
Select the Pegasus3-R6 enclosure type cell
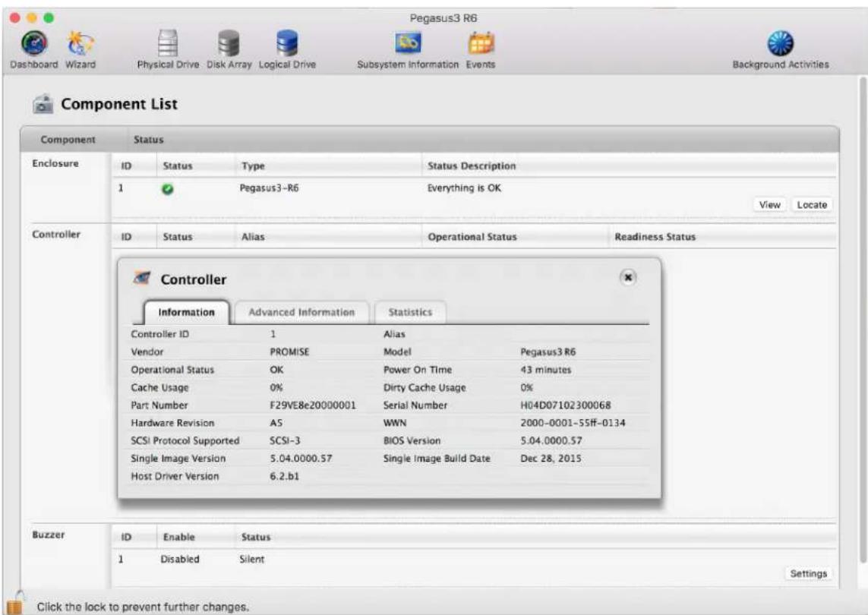click(269, 188)
